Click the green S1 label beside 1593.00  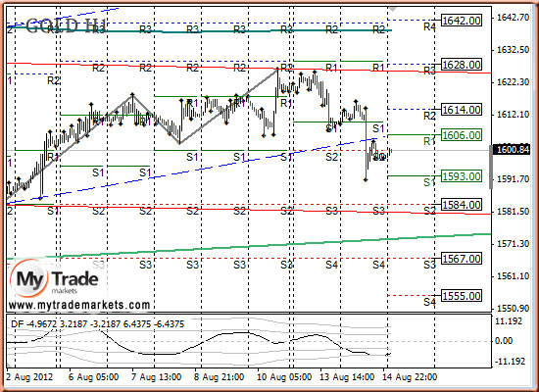click(x=429, y=182)
